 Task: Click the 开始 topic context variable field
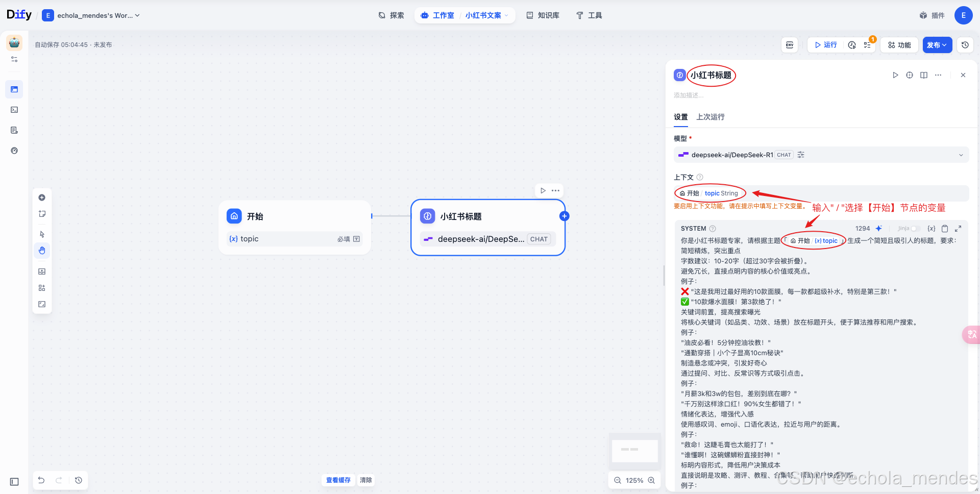click(x=821, y=193)
